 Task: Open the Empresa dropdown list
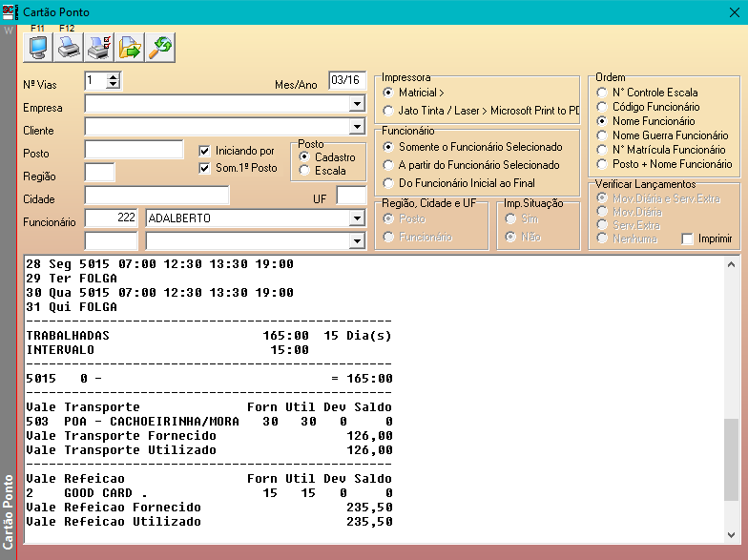pos(357,104)
